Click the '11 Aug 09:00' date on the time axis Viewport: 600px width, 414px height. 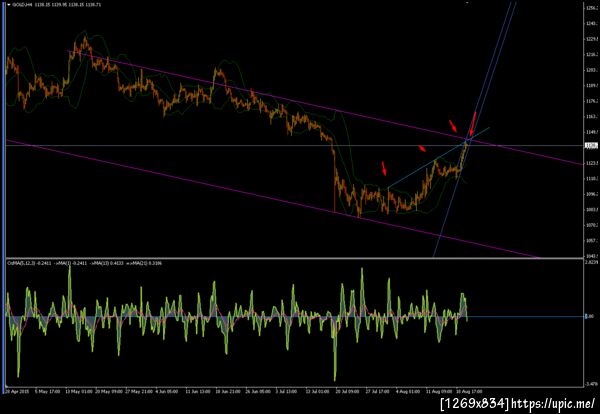click(440, 391)
